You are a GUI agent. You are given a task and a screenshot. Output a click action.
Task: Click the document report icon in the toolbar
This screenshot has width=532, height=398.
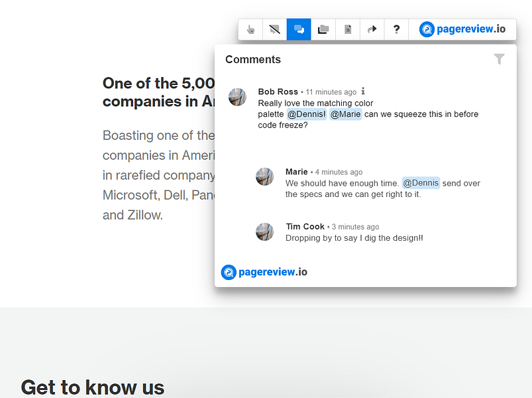click(x=347, y=29)
